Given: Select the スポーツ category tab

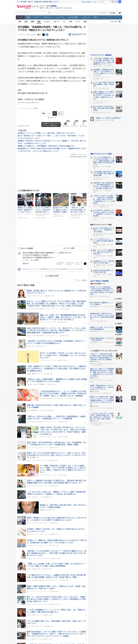Looking at the screenshot, I should click(56, 21).
